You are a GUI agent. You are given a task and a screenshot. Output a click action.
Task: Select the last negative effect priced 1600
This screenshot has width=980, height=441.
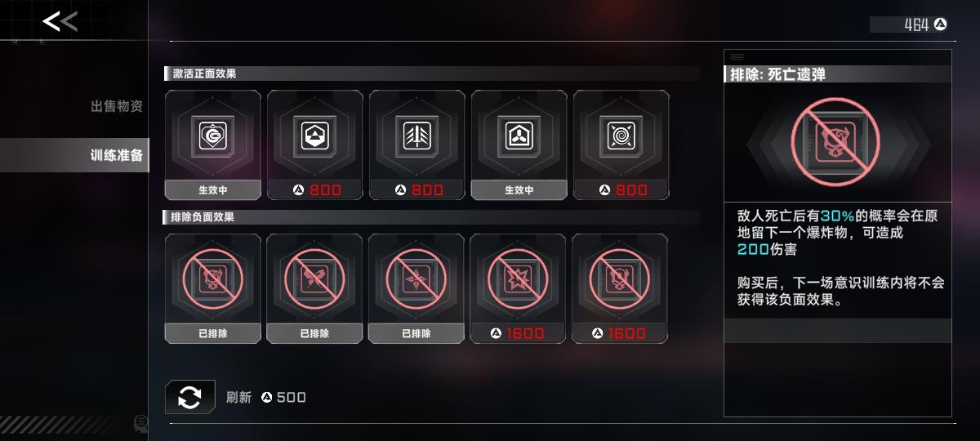coord(620,288)
